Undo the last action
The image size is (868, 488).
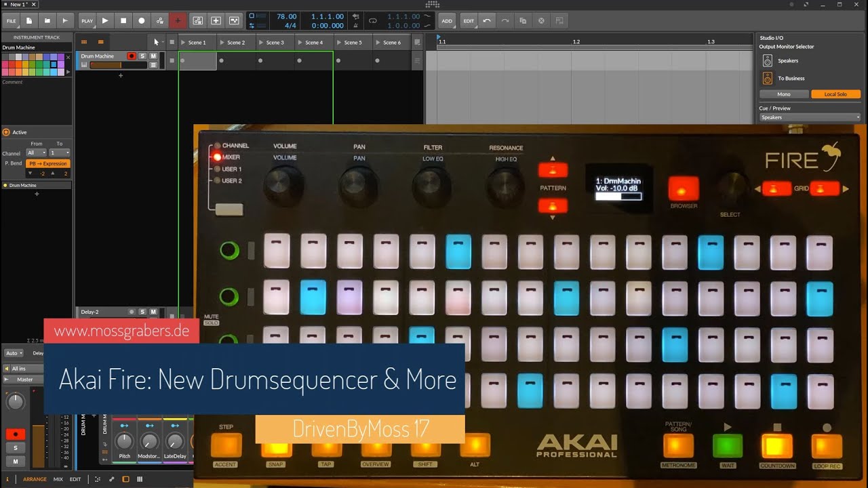pos(487,21)
